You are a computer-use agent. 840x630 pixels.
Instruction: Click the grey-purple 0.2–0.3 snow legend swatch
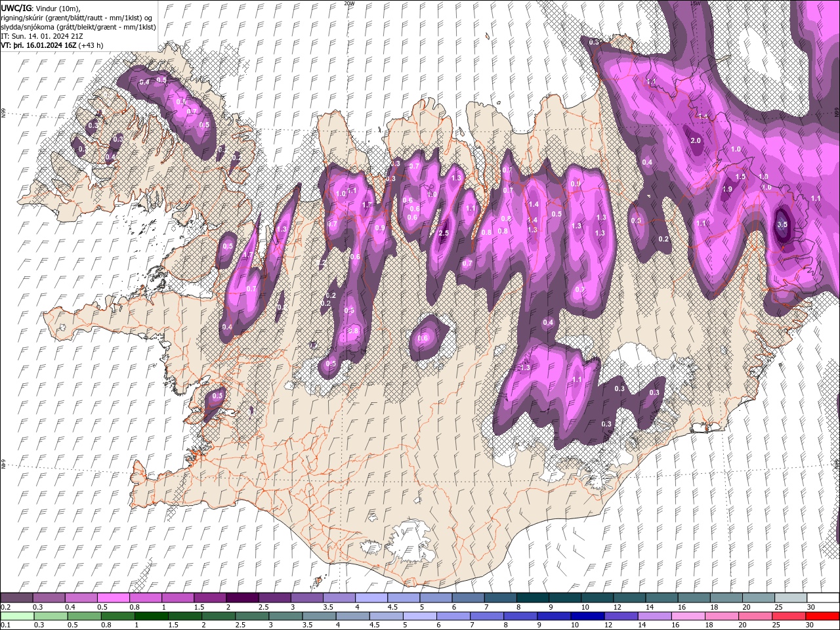16,598
